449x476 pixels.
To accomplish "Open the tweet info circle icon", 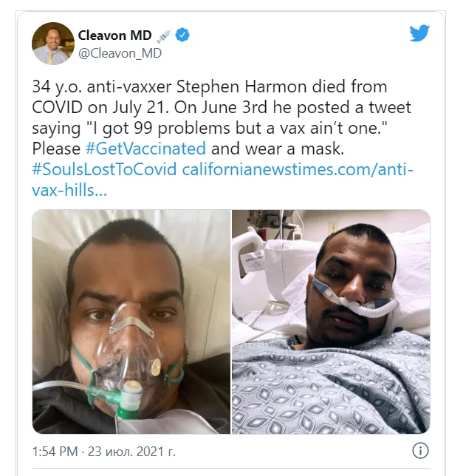I will tap(420, 451).
